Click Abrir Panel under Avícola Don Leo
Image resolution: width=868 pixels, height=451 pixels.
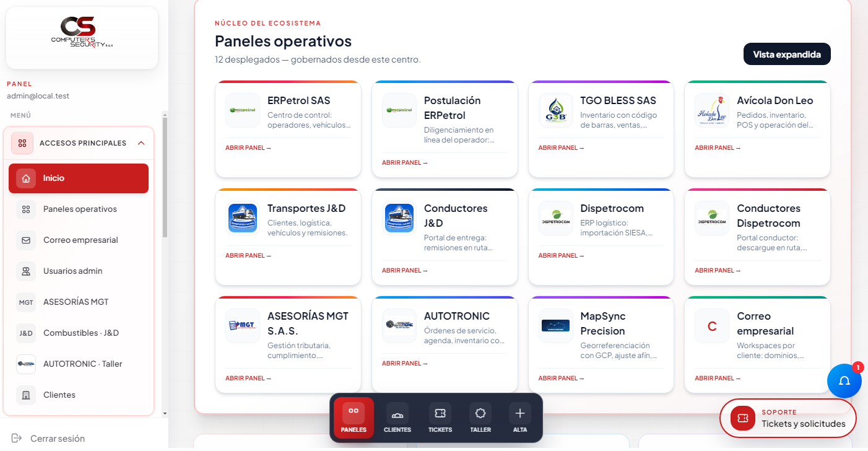pyautogui.click(x=718, y=148)
